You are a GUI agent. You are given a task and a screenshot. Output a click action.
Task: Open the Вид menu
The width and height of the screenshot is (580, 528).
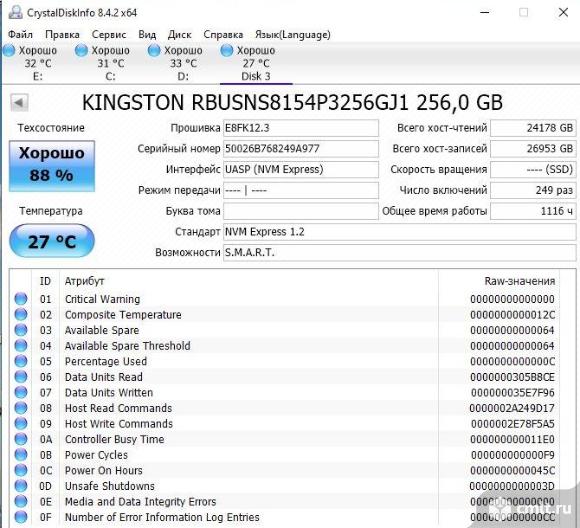coord(147,34)
